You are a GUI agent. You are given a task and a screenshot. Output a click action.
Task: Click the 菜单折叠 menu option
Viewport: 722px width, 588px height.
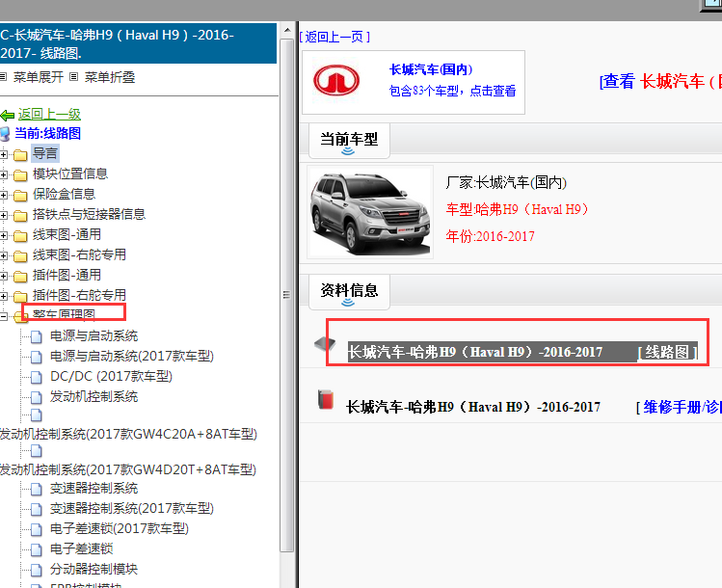pyautogui.click(x=110, y=77)
